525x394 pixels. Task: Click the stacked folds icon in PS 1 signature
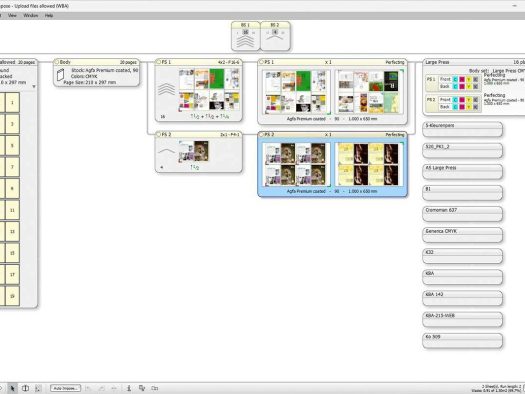[x=166, y=89]
